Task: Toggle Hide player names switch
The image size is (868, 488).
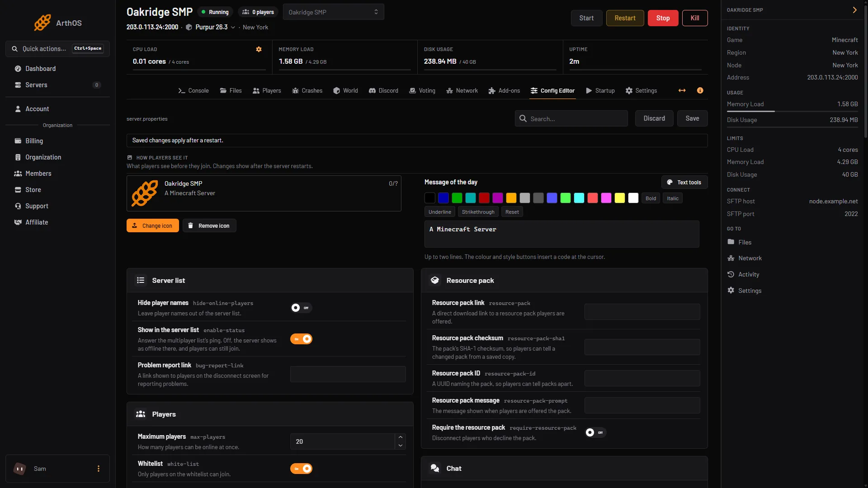Action: pos(301,308)
